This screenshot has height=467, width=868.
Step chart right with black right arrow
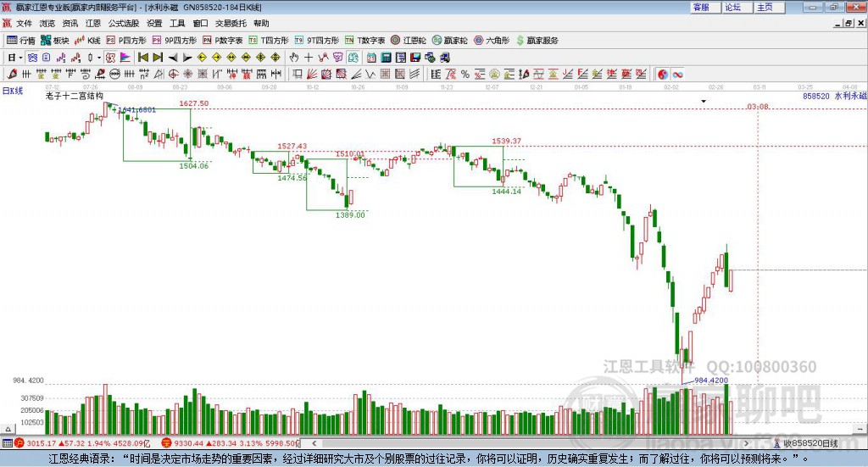(x=187, y=58)
